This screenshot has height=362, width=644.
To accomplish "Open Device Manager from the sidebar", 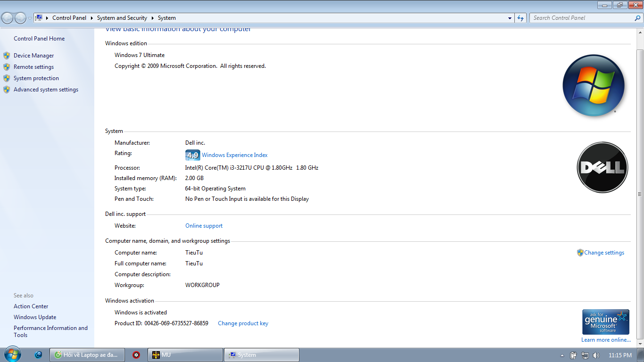I will point(33,56).
